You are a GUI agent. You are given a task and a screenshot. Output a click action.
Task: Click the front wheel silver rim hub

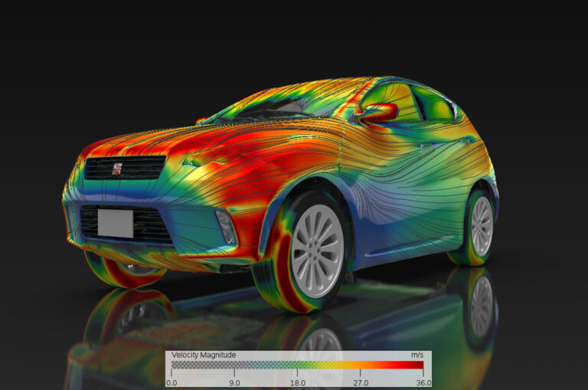(x=318, y=251)
